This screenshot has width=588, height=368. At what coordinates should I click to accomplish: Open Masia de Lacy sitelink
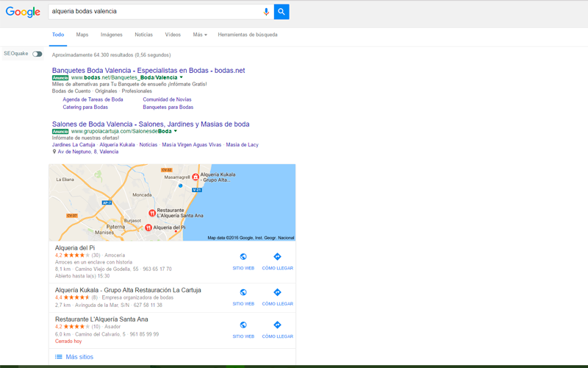(x=243, y=144)
